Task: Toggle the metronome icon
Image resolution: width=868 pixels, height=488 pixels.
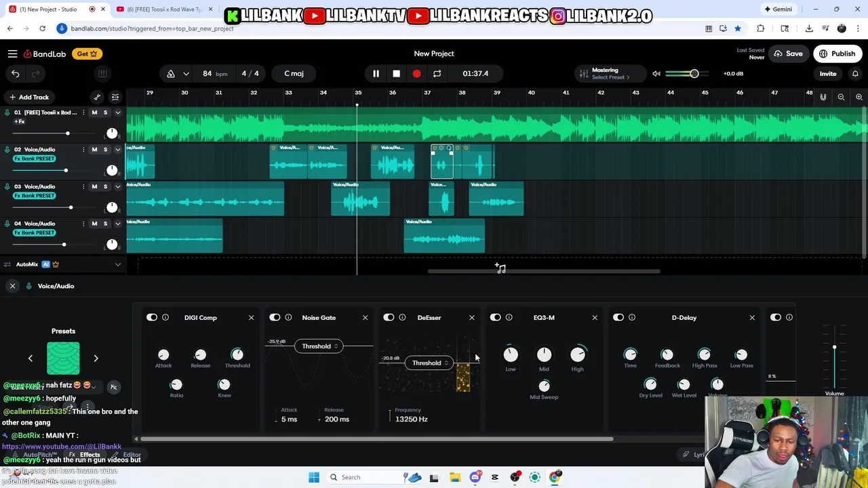Action: point(171,73)
